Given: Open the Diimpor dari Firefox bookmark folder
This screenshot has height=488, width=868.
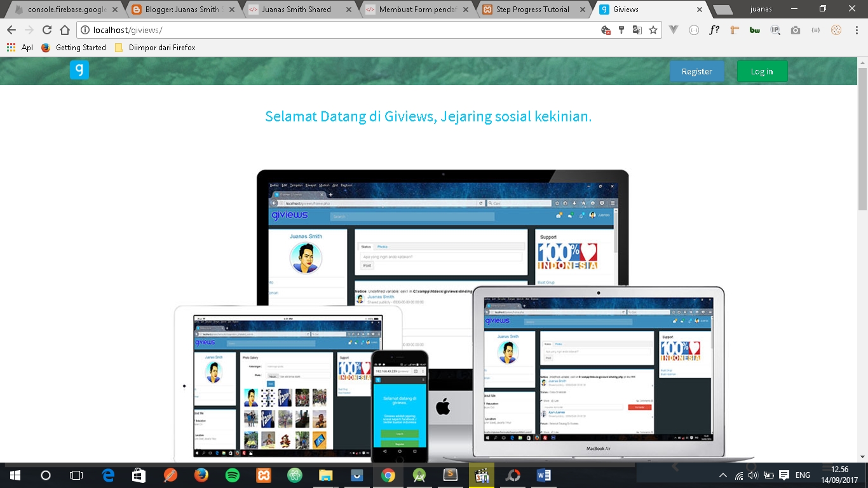Looking at the screenshot, I should tap(155, 48).
